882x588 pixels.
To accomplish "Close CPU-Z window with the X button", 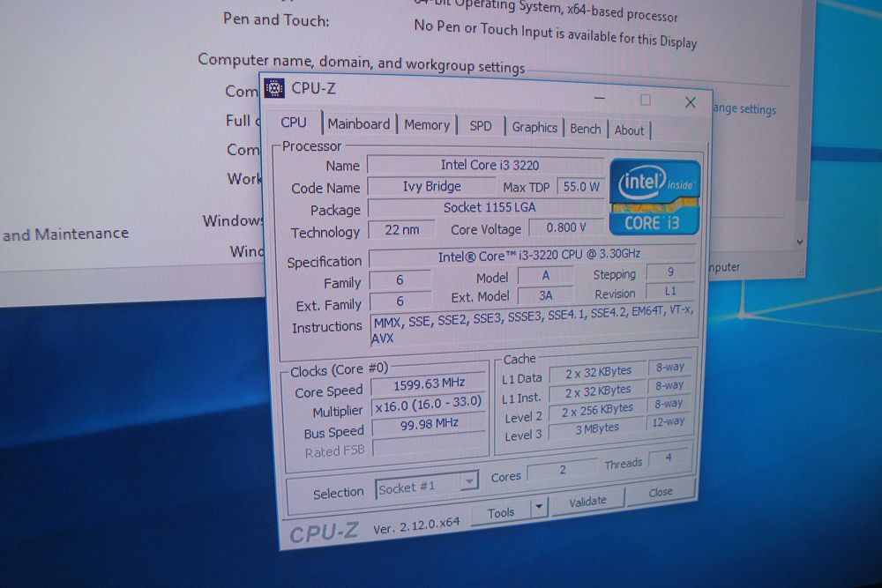I will click(691, 102).
